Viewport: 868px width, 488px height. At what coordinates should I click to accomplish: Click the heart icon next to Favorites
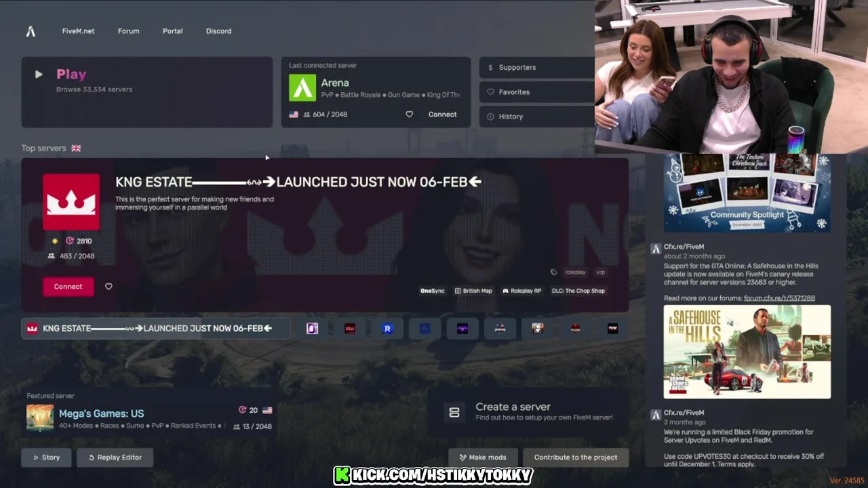(490, 92)
